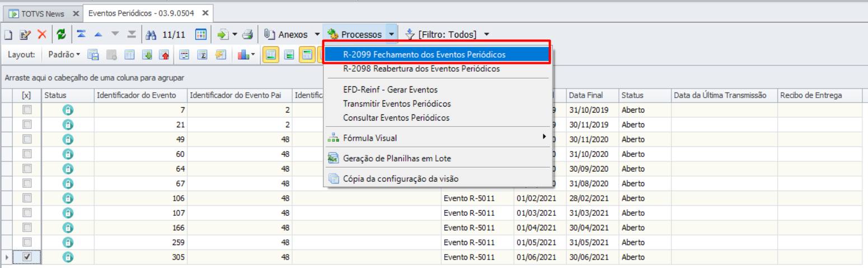Delete record using red X icon
Viewport: 868px width, 268px height.
(42, 35)
